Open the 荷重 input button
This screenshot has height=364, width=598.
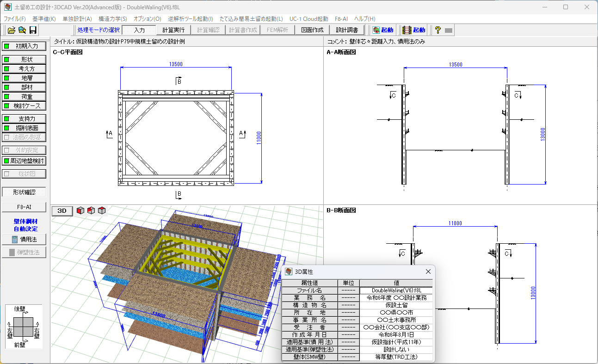point(24,97)
